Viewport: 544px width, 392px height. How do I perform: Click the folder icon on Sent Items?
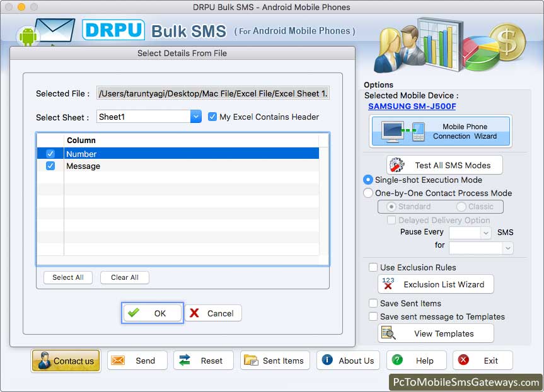(x=251, y=360)
